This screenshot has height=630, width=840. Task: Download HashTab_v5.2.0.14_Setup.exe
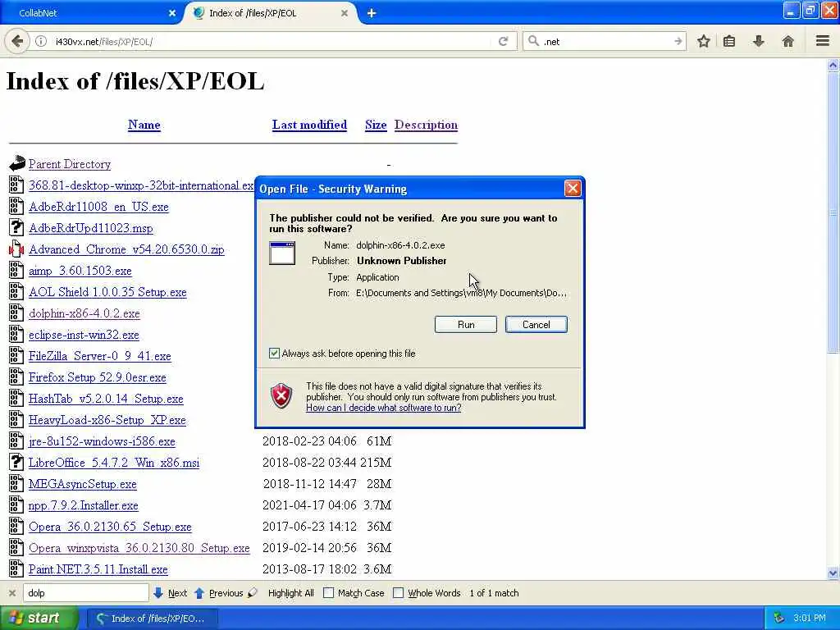coord(106,399)
